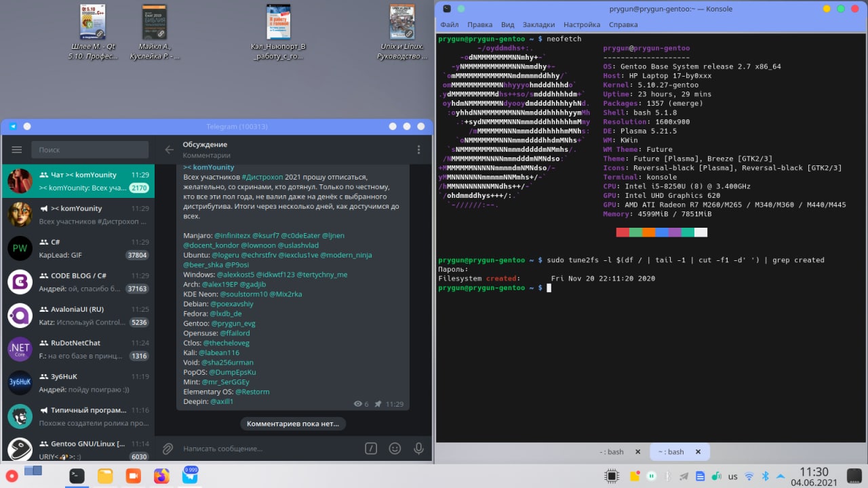Image resolution: width=868 pixels, height=488 pixels.
Task: Open the emoji picker in Telegram
Action: click(x=395, y=449)
